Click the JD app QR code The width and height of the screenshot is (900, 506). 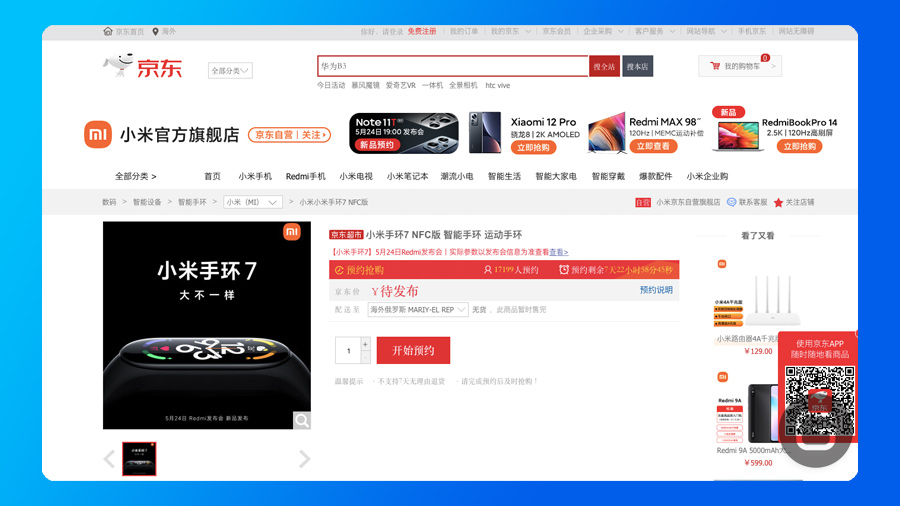pos(820,401)
